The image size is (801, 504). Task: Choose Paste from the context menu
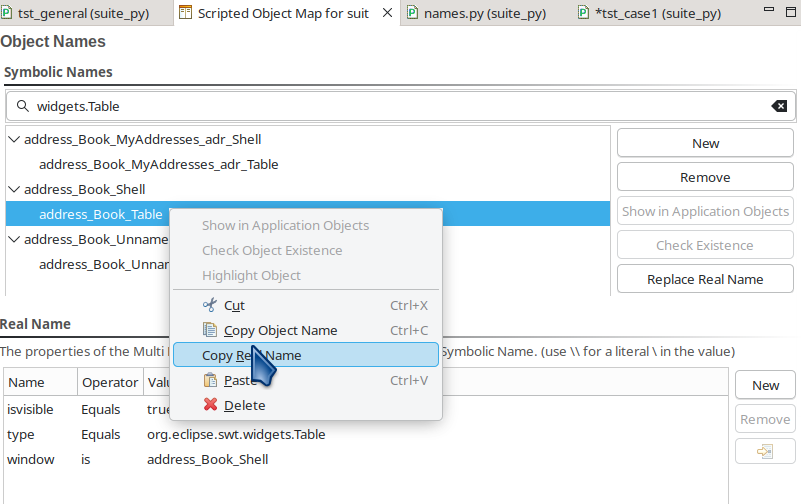(306, 380)
